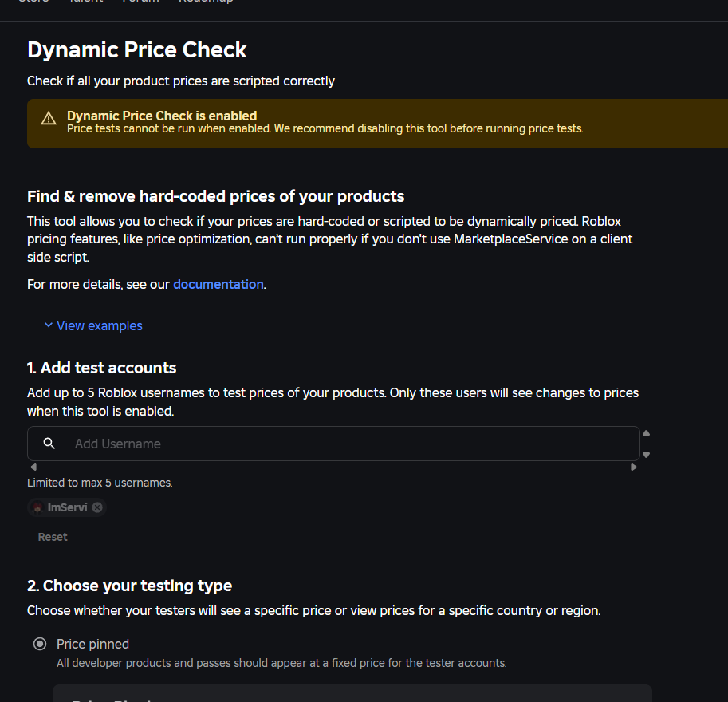The width and height of the screenshot is (728, 702).
Task: Click the scroll down arrow beside the username field
Action: coord(646,455)
